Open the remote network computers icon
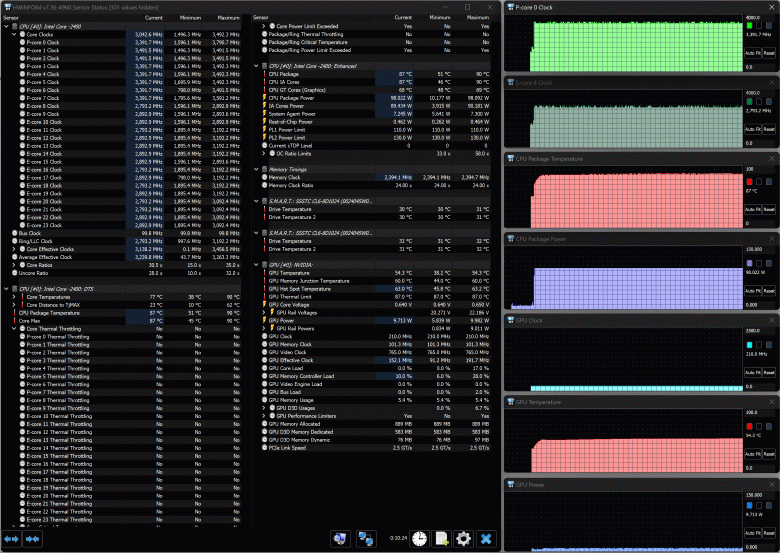The height and width of the screenshot is (553, 780). 366,539
